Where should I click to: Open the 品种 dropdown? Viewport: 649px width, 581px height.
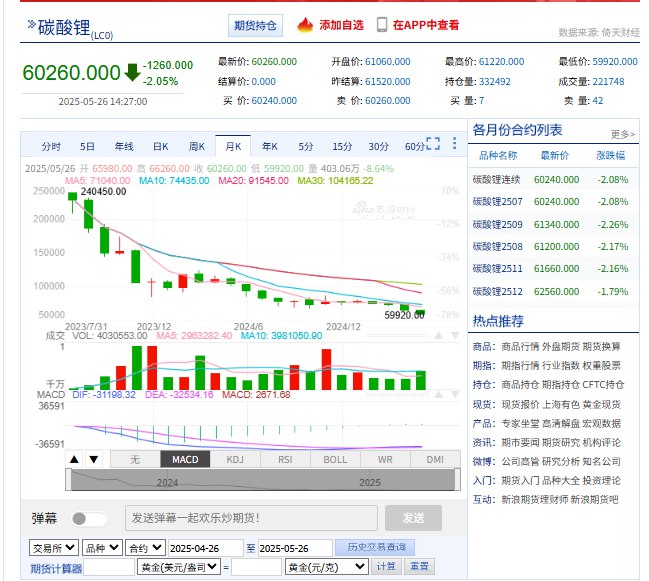tap(102, 548)
